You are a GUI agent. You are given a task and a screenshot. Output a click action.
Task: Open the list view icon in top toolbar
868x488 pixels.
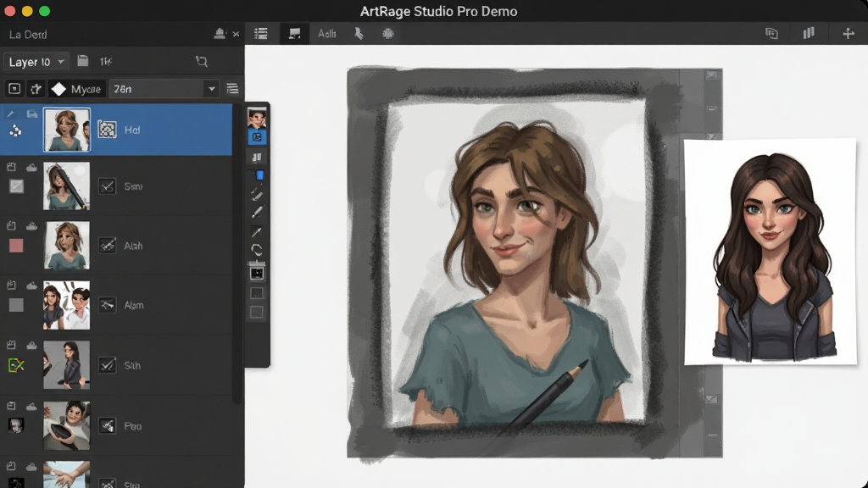click(x=261, y=34)
